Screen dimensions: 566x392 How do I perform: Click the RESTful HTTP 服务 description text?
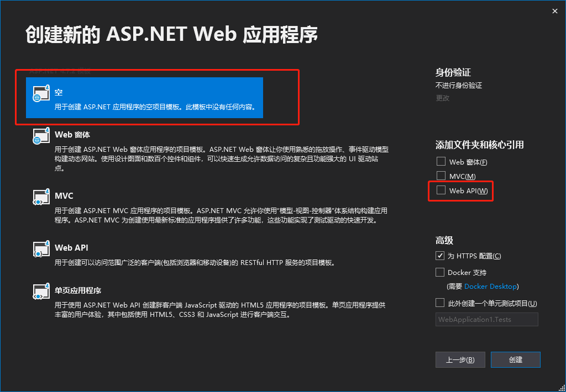point(195,263)
